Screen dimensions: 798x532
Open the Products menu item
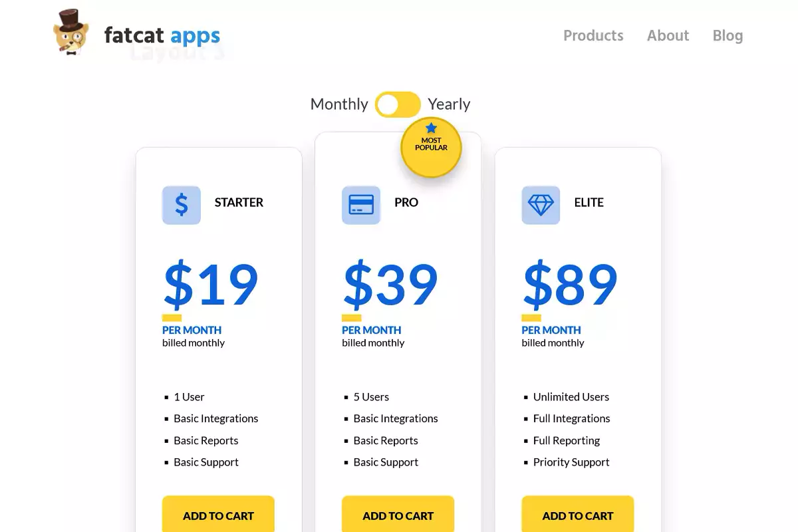click(593, 36)
